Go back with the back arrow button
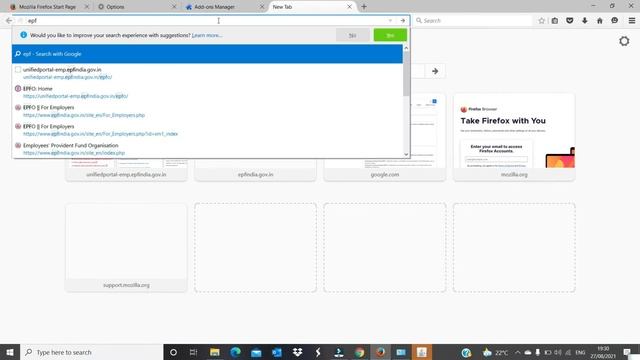Screen dimensions: 640x360 point(9,20)
